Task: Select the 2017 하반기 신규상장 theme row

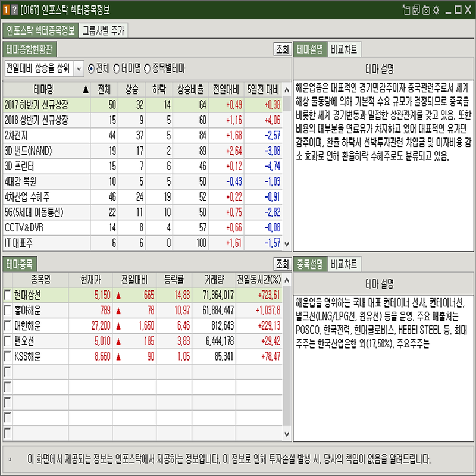Action: pos(143,105)
